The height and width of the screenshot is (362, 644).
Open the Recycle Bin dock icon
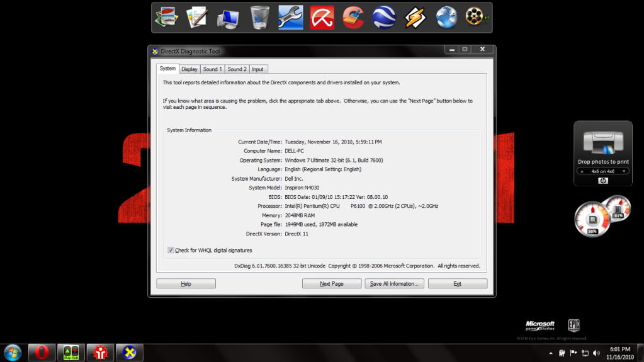click(x=259, y=17)
